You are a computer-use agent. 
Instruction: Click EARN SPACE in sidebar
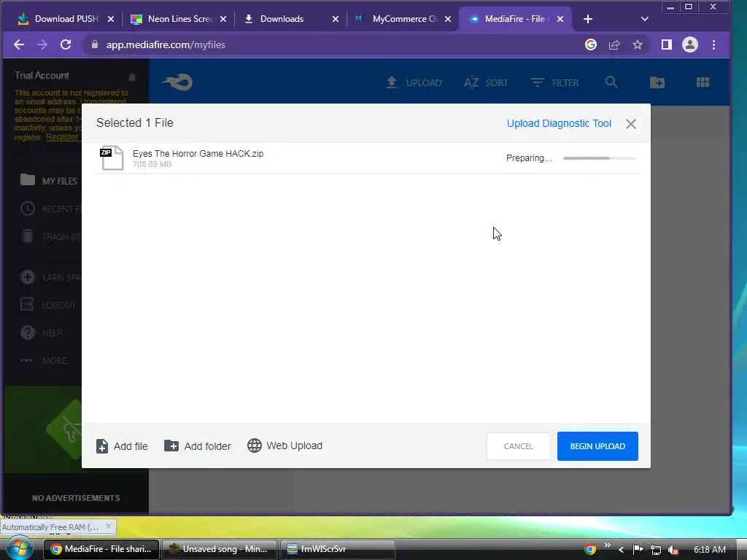50,277
